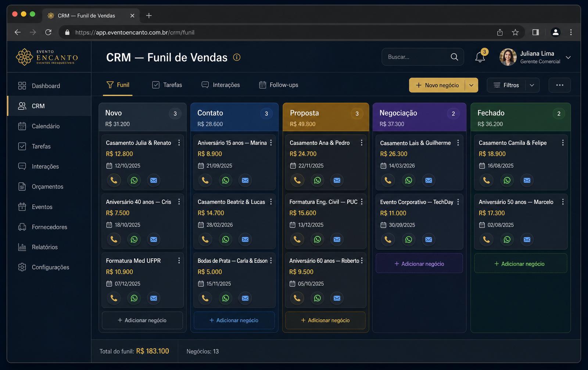Open the notifications bell
Image resolution: width=588 pixels, height=370 pixels.
(480, 57)
